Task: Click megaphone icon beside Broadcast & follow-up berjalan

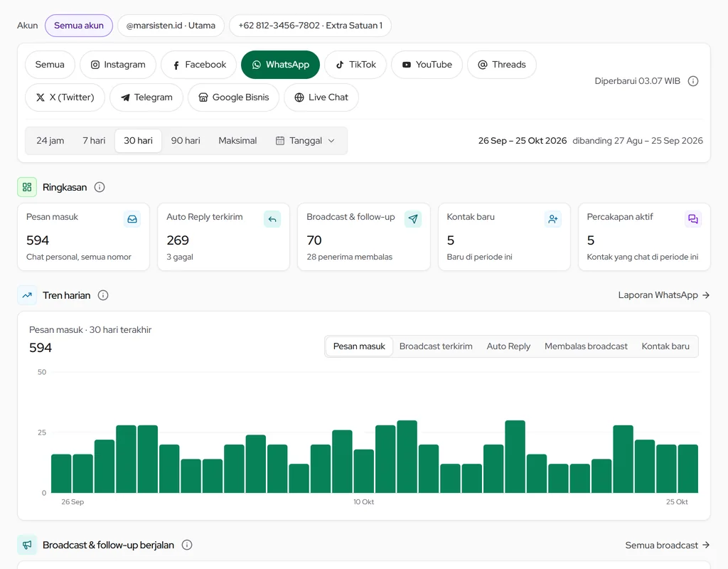Action: tap(27, 545)
